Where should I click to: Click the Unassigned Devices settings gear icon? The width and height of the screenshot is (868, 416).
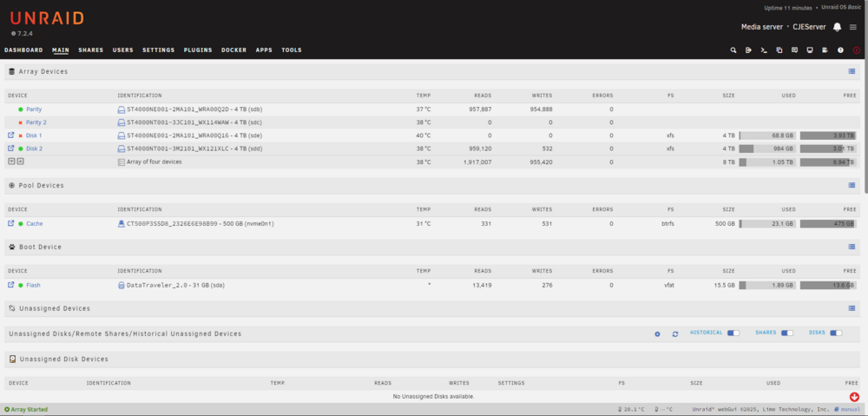(657, 334)
